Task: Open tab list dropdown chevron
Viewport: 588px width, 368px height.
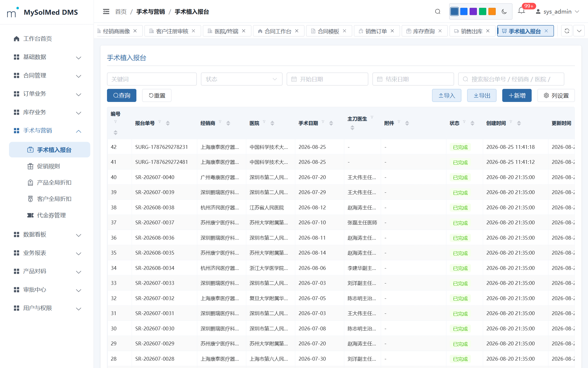Action: pyautogui.click(x=579, y=31)
